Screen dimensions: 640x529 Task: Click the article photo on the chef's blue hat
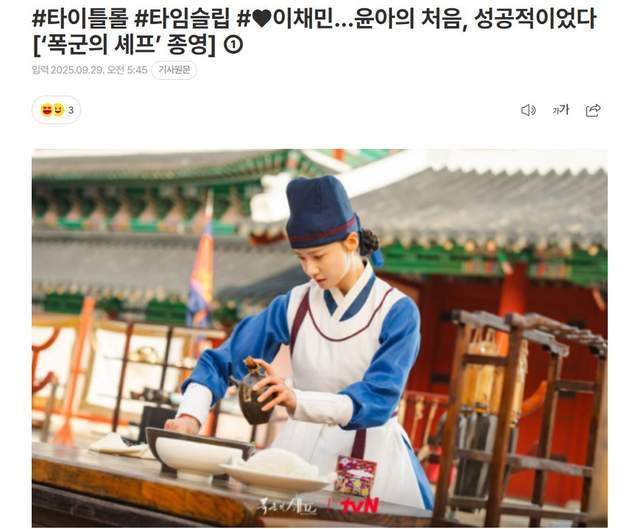coord(321,212)
